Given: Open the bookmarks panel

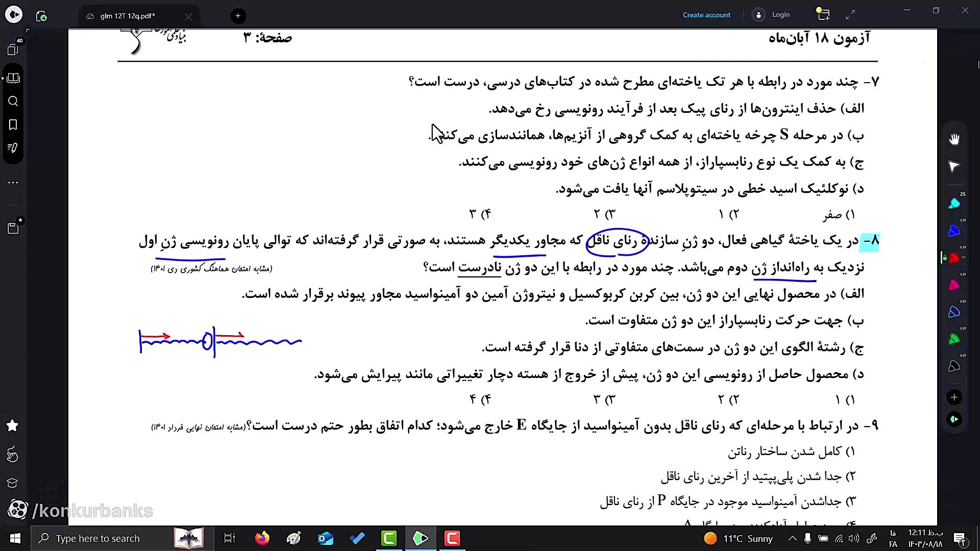Looking at the screenshot, I should (13, 124).
